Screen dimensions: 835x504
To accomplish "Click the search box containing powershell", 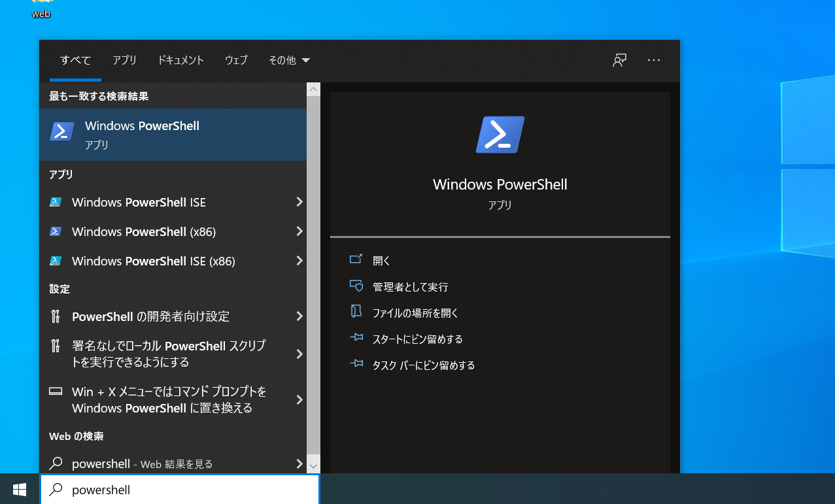I will point(180,490).
